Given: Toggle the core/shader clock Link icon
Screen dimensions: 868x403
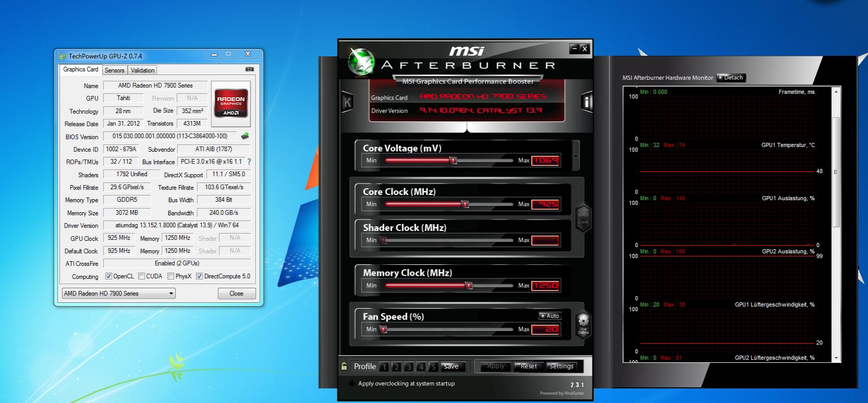Looking at the screenshot, I should [583, 218].
